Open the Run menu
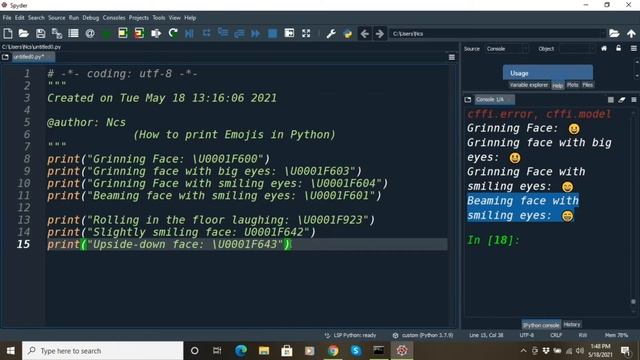This screenshot has height=360, width=640. pyautogui.click(x=74, y=18)
